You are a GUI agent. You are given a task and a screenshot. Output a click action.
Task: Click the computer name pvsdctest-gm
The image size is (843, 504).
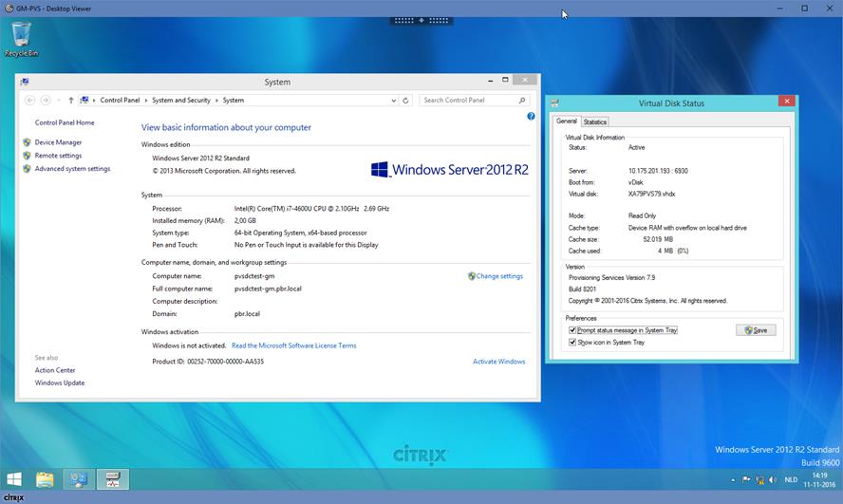(254, 276)
